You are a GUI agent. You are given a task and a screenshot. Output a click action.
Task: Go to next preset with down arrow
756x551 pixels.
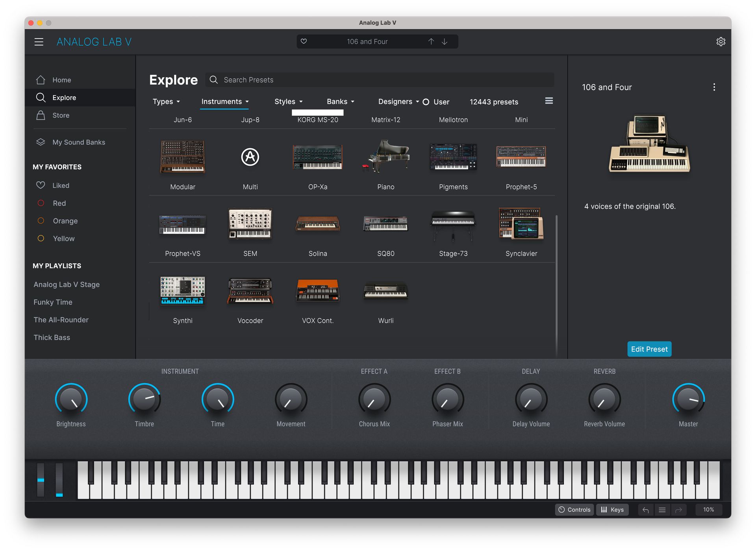tap(445, 41)
